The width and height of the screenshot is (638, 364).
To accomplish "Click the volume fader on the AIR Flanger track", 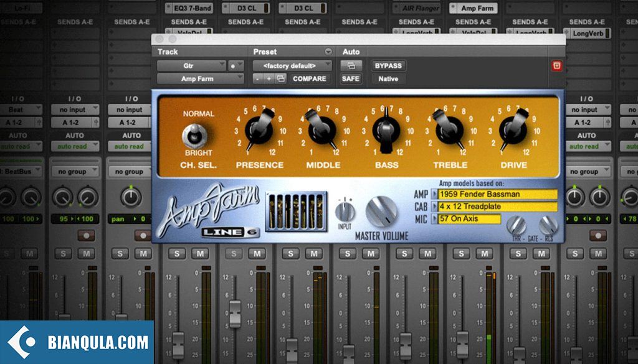I will (x=405, y=346).
